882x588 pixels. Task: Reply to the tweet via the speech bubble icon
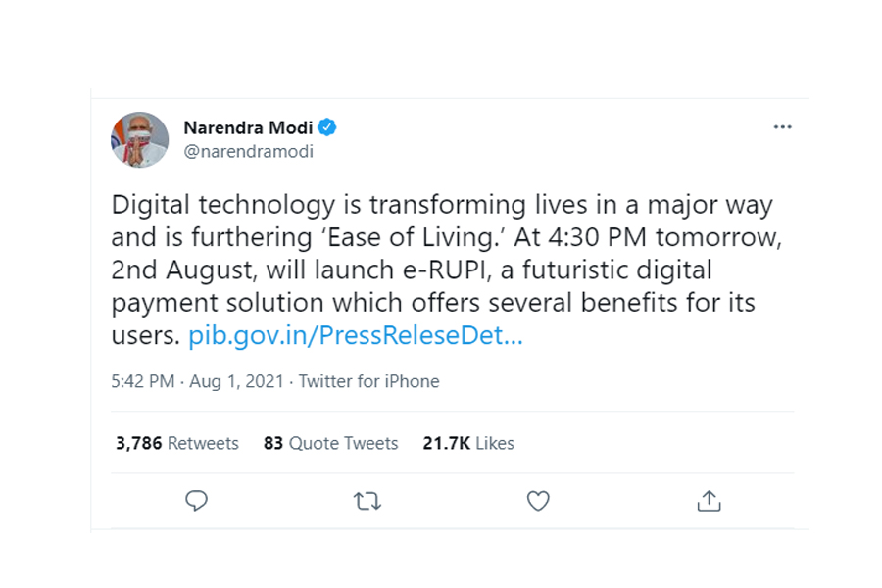[197, 501]
